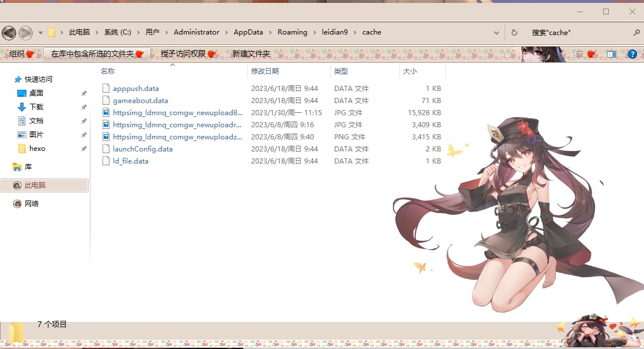
Task: Click the pin icon next to 桌面
Action: pos(84,94)
